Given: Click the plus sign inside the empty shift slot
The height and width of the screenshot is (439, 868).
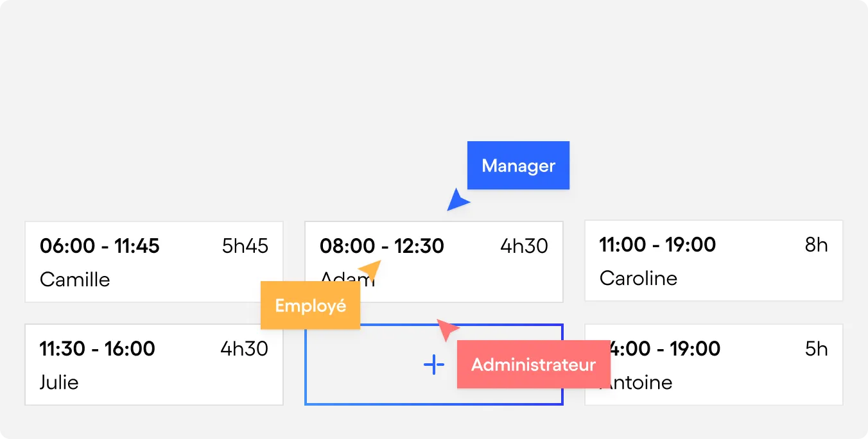Looking at the screenshot, I should (434, 364).
